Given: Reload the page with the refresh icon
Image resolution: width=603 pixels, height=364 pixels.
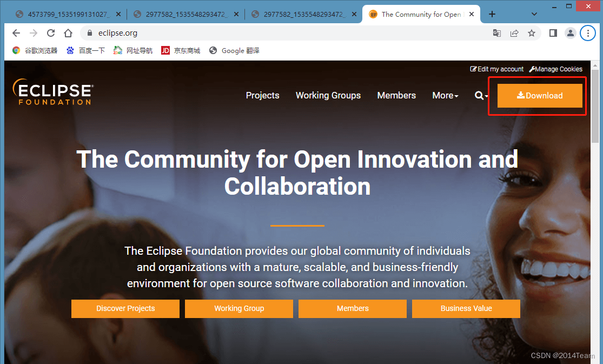Looking at the screenshot, I should coord(51,33).
